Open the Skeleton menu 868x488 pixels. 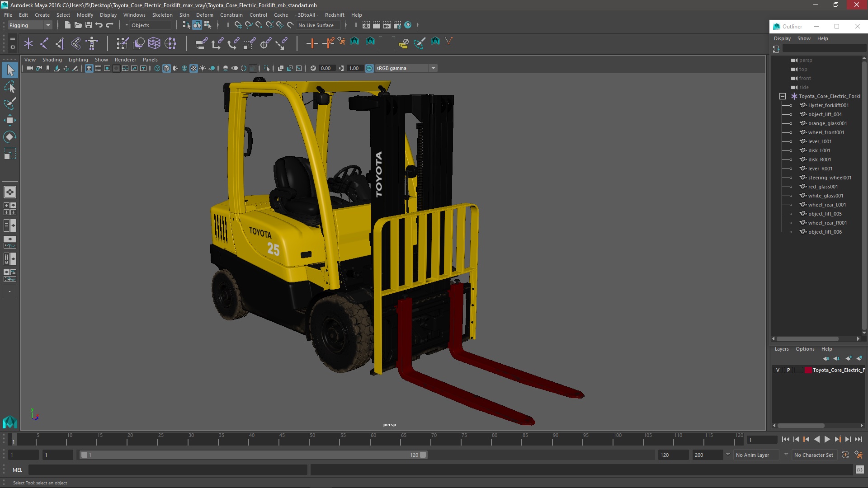tap(162, 15)
